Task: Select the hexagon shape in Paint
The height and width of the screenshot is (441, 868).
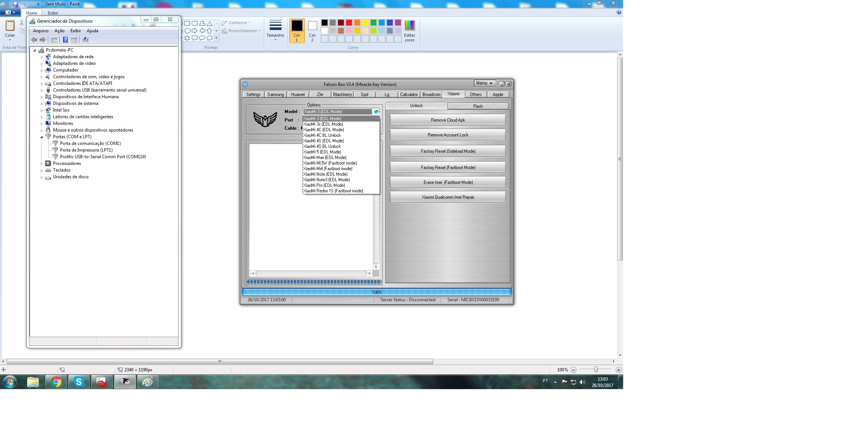Action: 187,31
